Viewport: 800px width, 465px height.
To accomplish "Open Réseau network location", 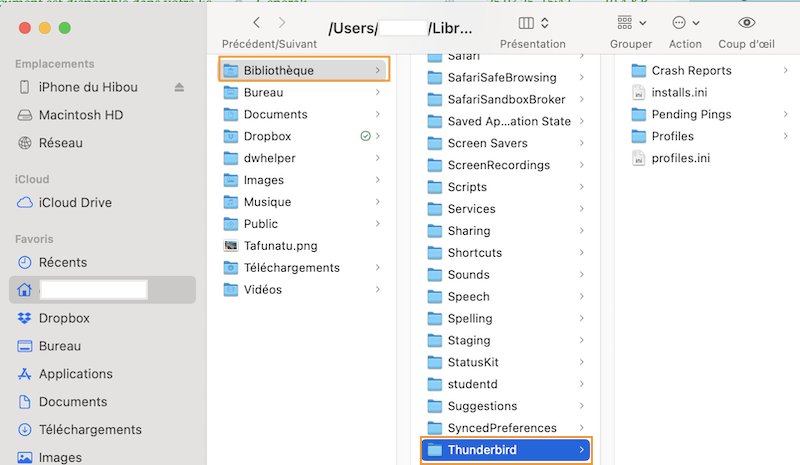I will (x=61, y=143).
